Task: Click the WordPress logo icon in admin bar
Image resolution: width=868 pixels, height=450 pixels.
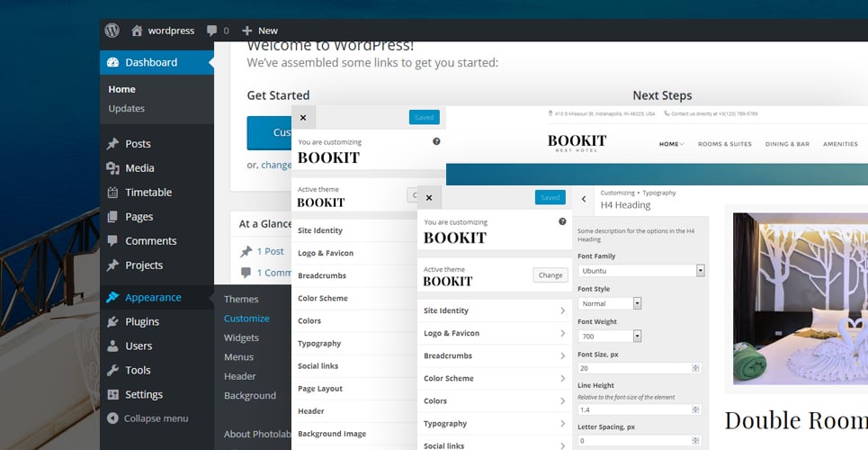Action: pyautogui.click(x=112, y=31)
